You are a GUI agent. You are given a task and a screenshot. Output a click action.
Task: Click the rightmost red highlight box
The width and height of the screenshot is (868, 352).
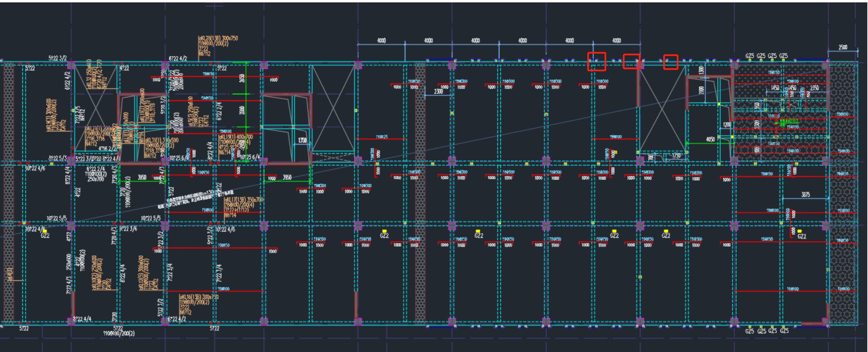click(x=670, y=62)
